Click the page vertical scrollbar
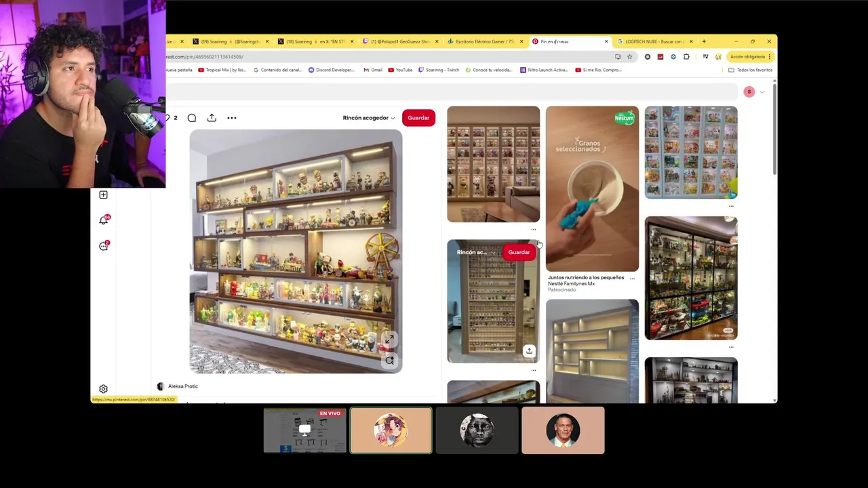The height and width of the screenshot is (488, 868). coord(774,129)
